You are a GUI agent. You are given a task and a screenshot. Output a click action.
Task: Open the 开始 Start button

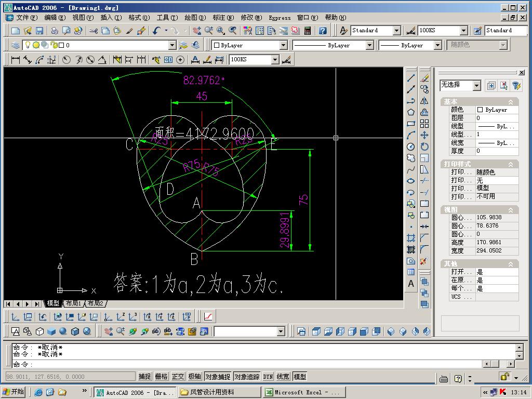click(14, 392)
